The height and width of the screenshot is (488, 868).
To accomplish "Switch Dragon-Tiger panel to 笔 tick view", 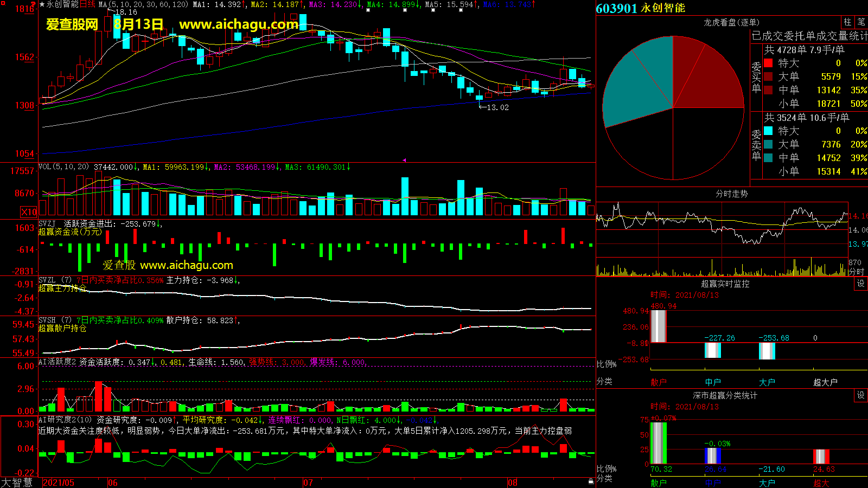I will (861, 22).
